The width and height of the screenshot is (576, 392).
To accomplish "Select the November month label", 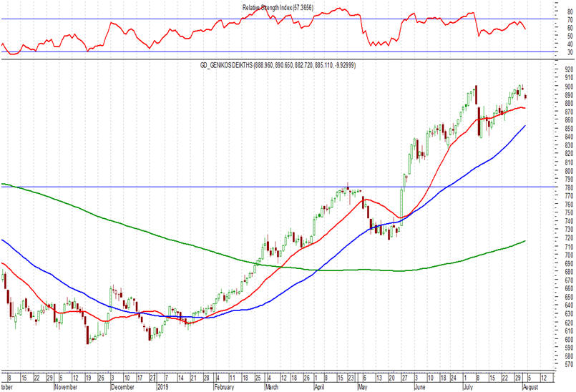I will click(x=66, y=387).
